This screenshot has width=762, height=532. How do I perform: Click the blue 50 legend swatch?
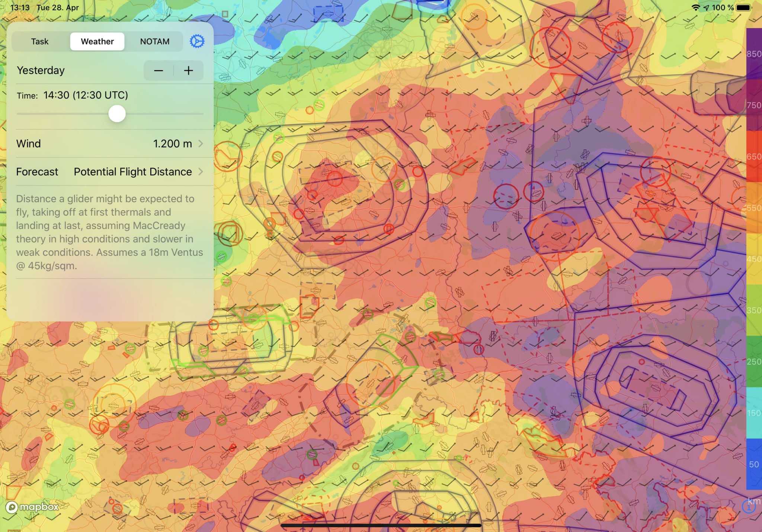click(754, 464)
